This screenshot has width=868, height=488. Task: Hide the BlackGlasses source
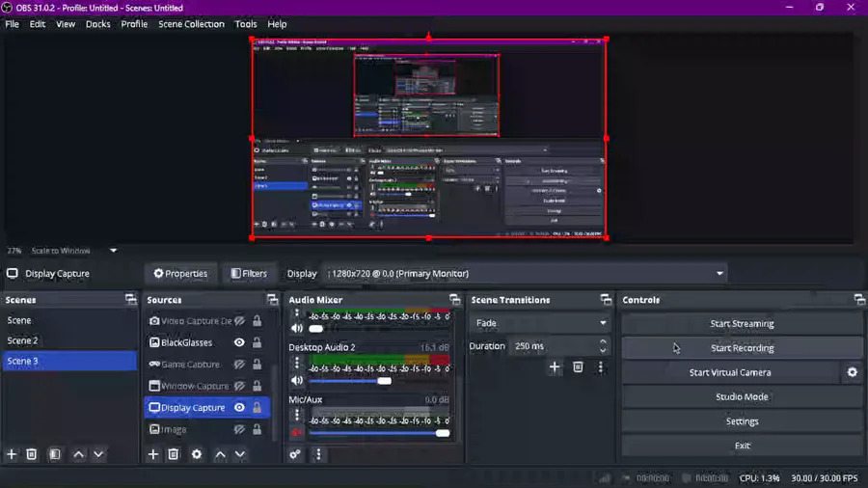click(239, 342)
